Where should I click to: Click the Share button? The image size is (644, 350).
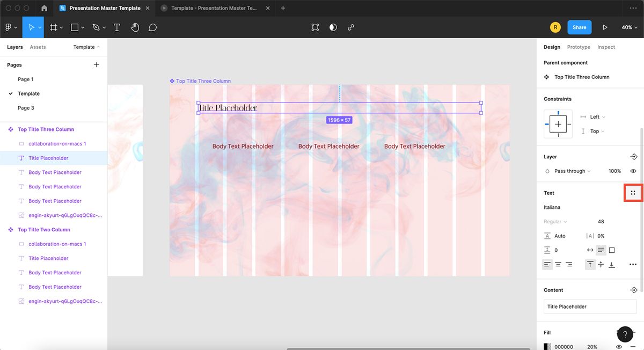click(580, 27)
